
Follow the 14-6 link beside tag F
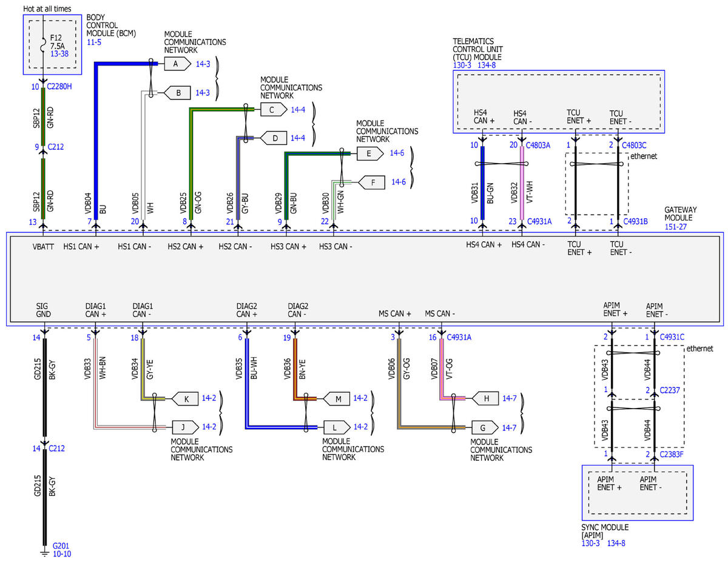coord(399,181)
